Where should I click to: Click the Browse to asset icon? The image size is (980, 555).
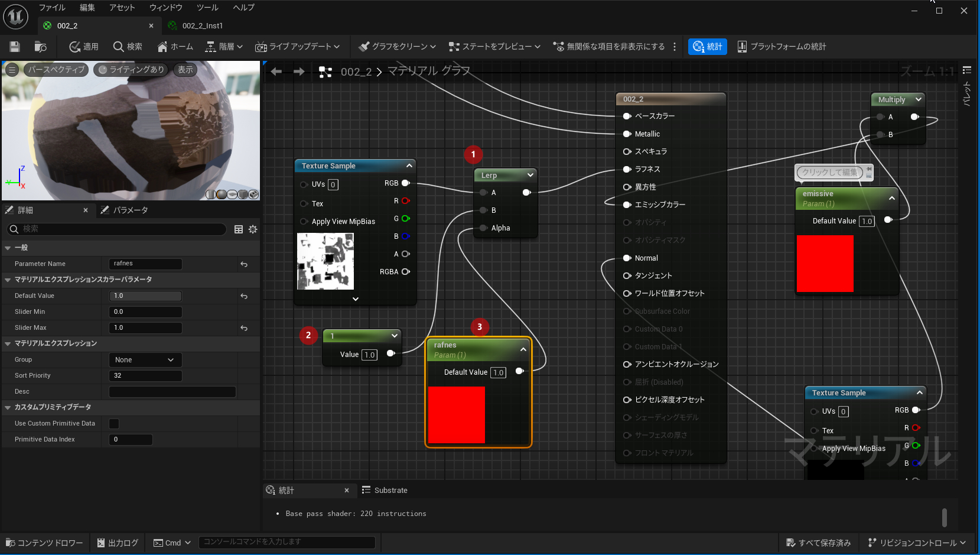click(x=40, y=47)
